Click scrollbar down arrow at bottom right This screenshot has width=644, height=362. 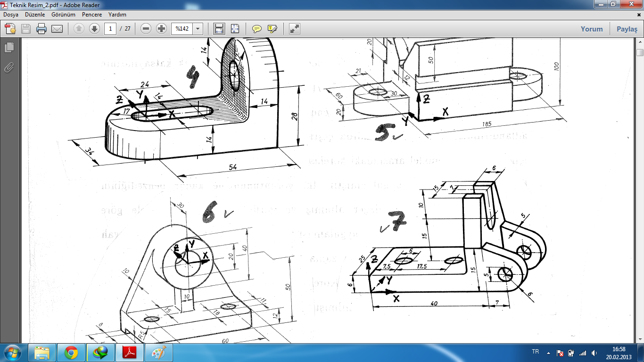coord(640,339)
